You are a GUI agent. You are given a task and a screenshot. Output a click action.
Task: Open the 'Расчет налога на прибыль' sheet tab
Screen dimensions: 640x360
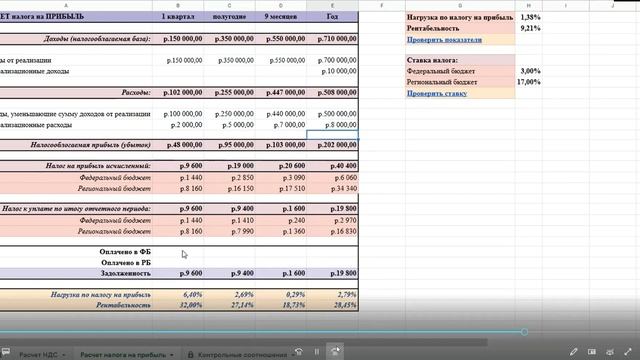(123, 355)
